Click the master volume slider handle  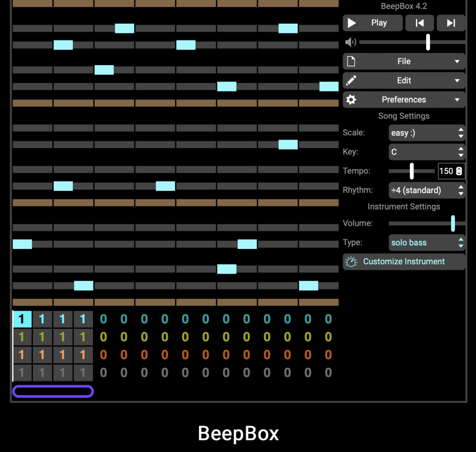tap(428, 42)
